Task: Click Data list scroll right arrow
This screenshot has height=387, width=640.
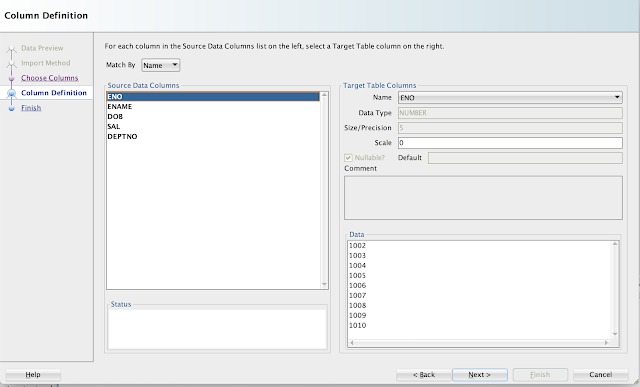Action: 607,343
